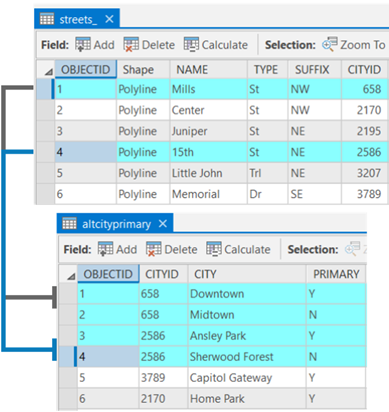Screen dimensions: 389x412
Task: Click the Center name cell
Action: [x=209, y=110]
